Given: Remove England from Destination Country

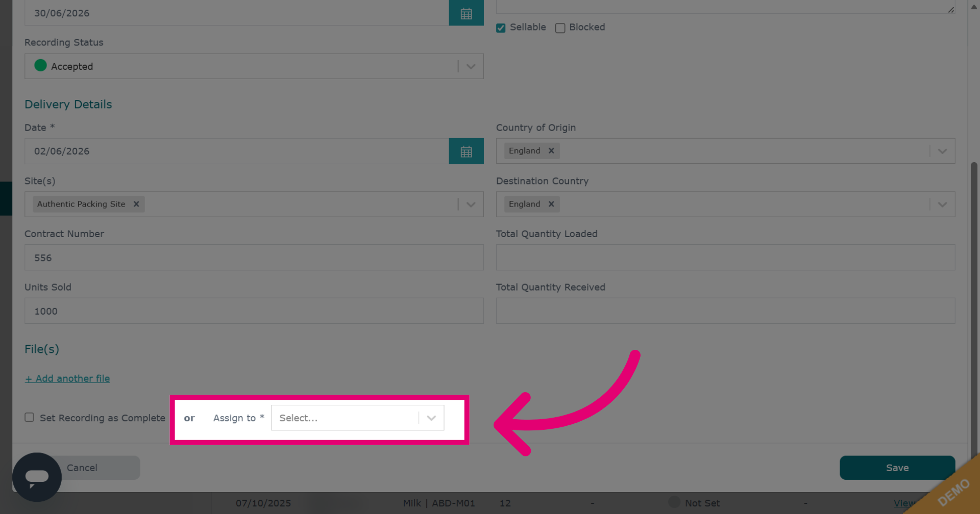Looking at the screenshot, I should [551, 204].
